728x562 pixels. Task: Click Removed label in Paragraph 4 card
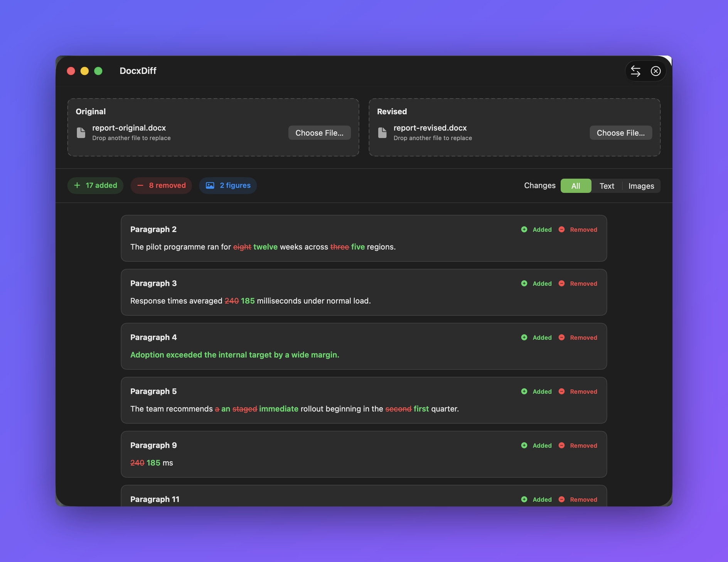coord(583,338)
